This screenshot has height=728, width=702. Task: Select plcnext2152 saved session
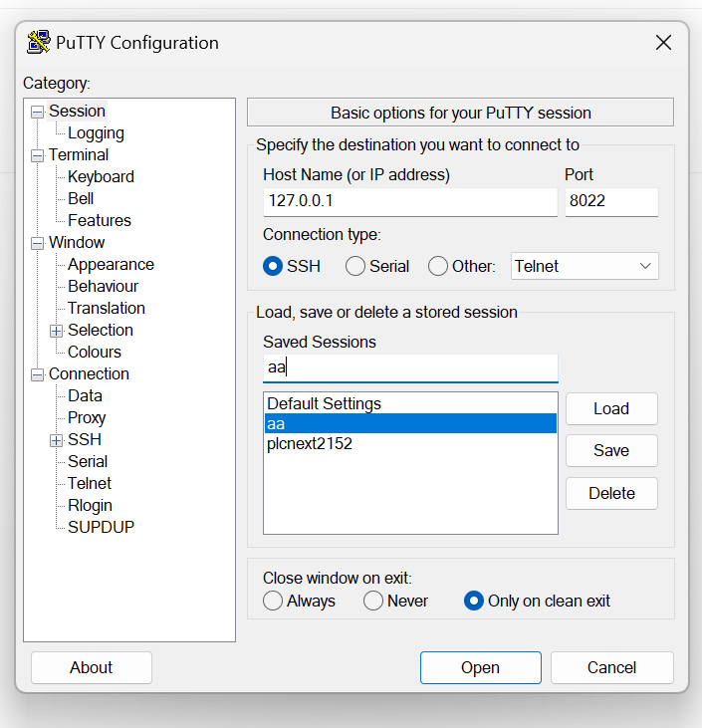pyautogui.click(x=410, y=443)
